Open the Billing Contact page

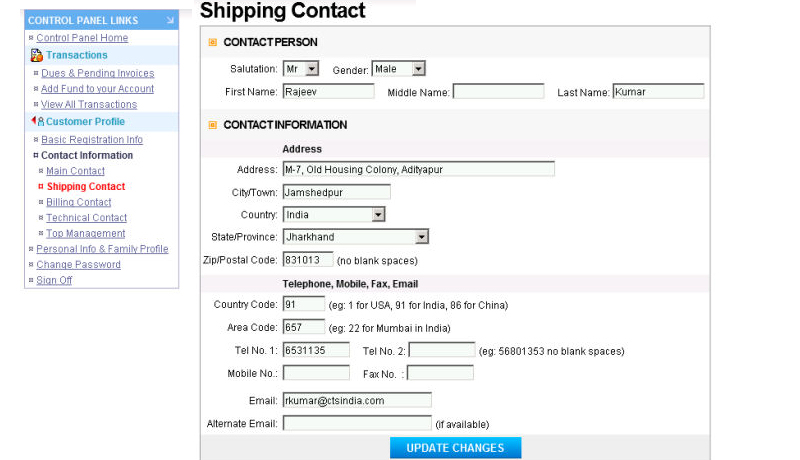(x=79, y=202)
